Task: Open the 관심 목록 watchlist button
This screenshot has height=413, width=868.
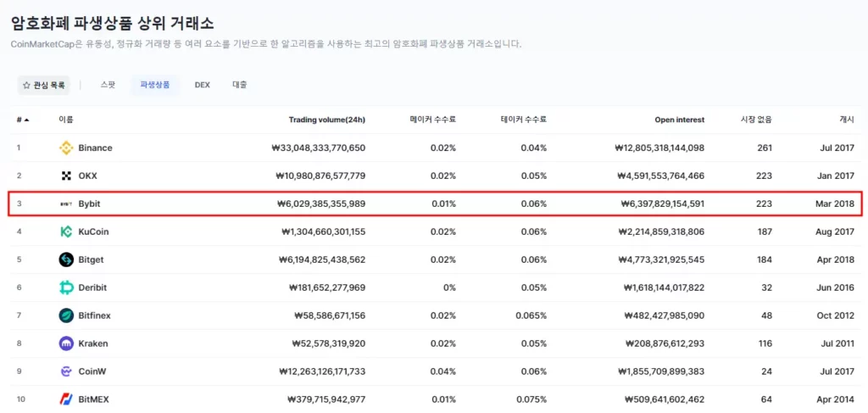Action: point(43,86)
